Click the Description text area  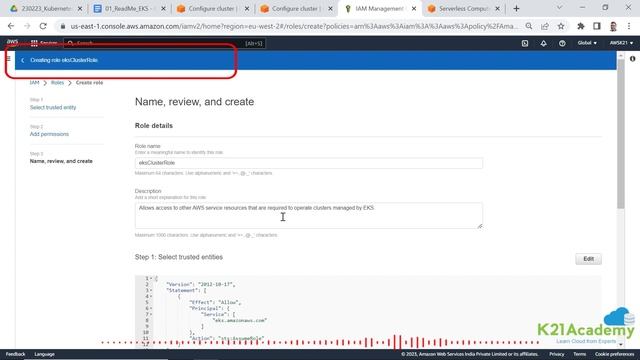pyautogui.click(x=309, y=216)
